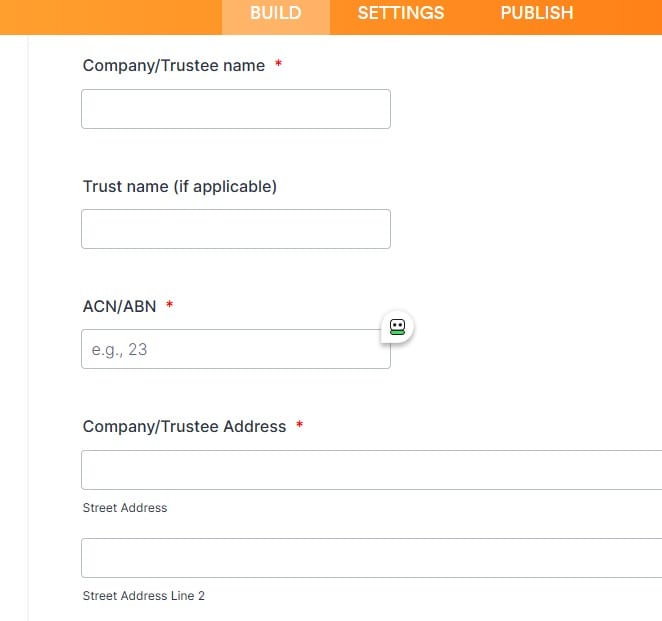Screen dimensions: 662x621
Task: Click into Street Address Line 2 field
Action: pos(370,558)
